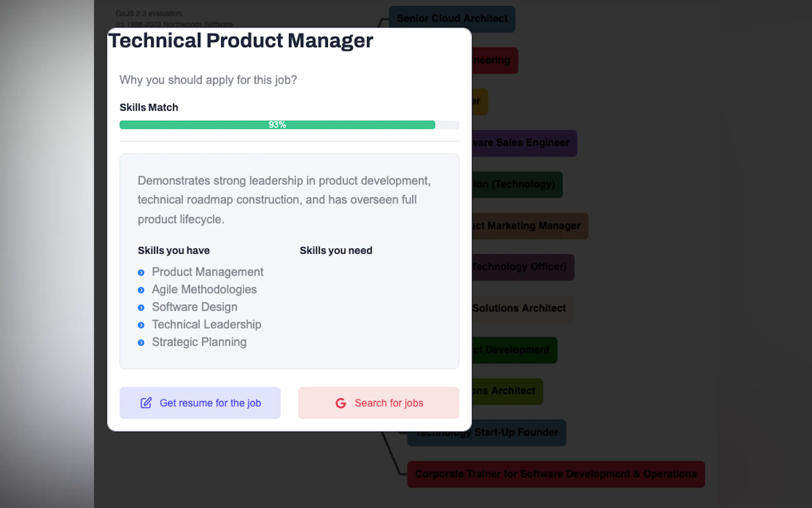Click the bullet icon beside Strategic Planning

click(x=141, y=342)
